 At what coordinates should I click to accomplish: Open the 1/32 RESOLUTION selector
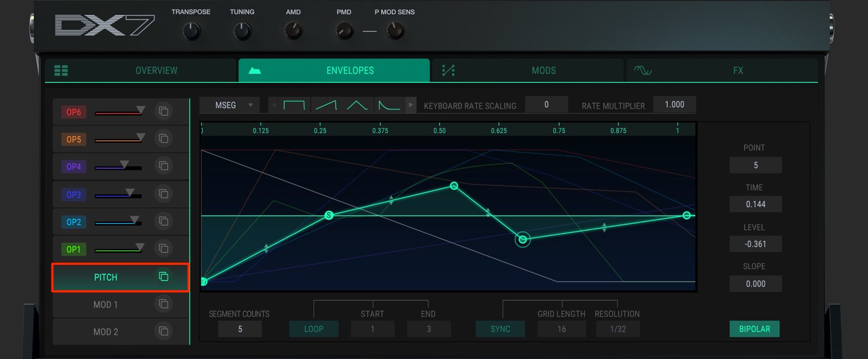click(618, 329)
